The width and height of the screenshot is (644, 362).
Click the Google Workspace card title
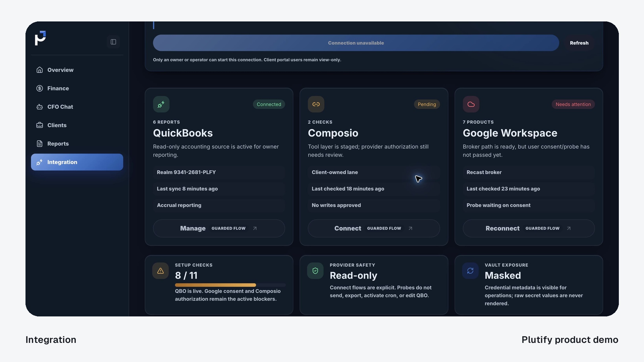(x=510, y=133)
